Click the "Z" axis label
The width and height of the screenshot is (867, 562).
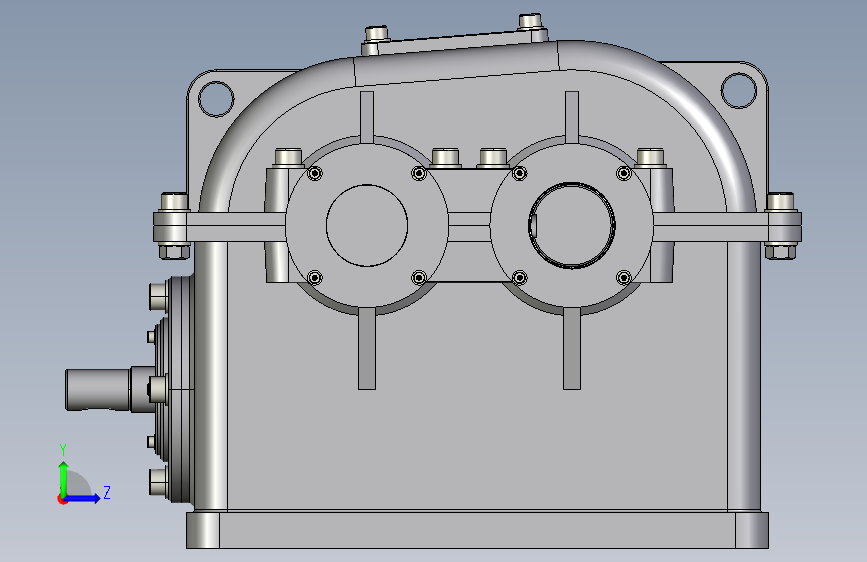(107, 492)
